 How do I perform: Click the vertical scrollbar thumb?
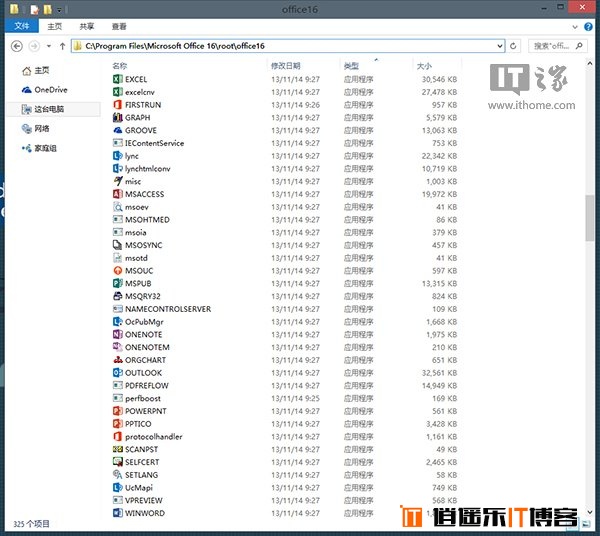[589, 218]
